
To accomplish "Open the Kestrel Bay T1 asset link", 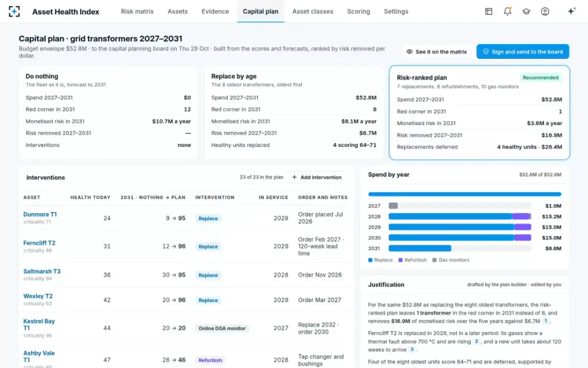I will (x=39, y=324).
